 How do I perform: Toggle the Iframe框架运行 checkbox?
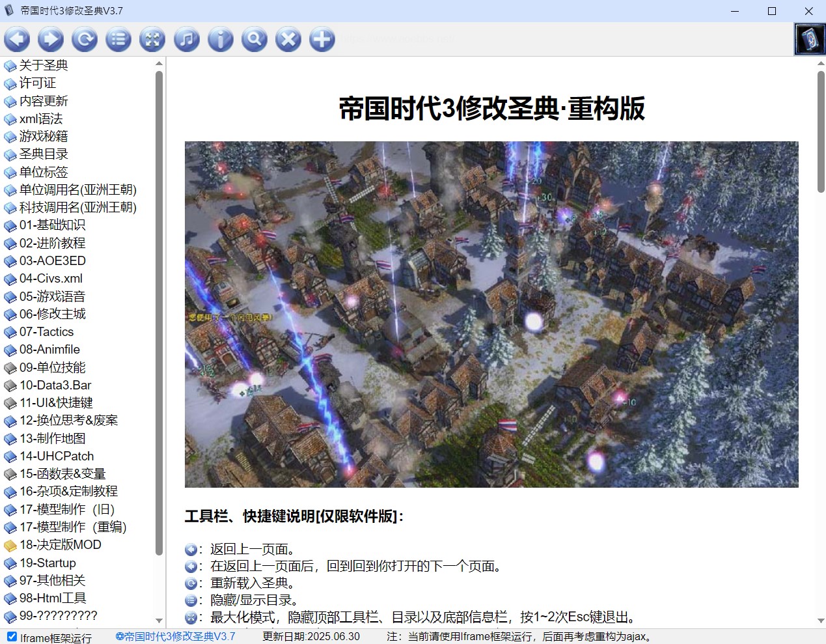tap(12, 637)
